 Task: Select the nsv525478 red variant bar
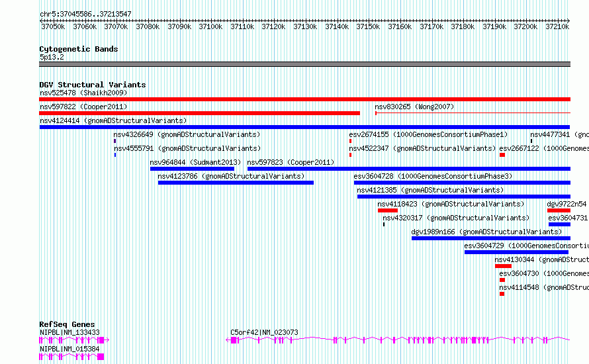point(304,99)
